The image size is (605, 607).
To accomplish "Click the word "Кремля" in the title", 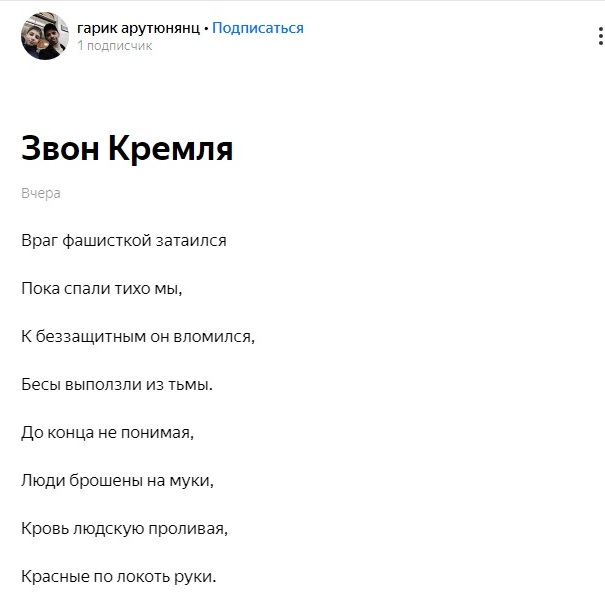I will [x=171, y=149].
